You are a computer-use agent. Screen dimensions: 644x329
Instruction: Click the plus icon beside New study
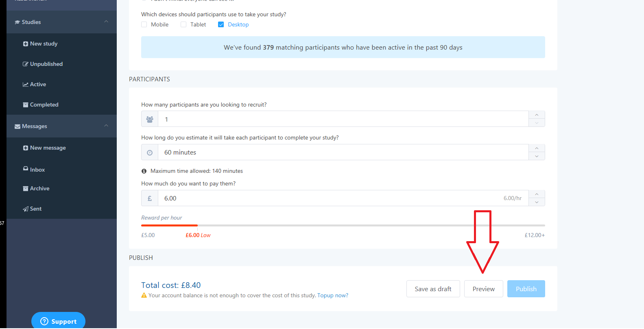pos(26,44)
